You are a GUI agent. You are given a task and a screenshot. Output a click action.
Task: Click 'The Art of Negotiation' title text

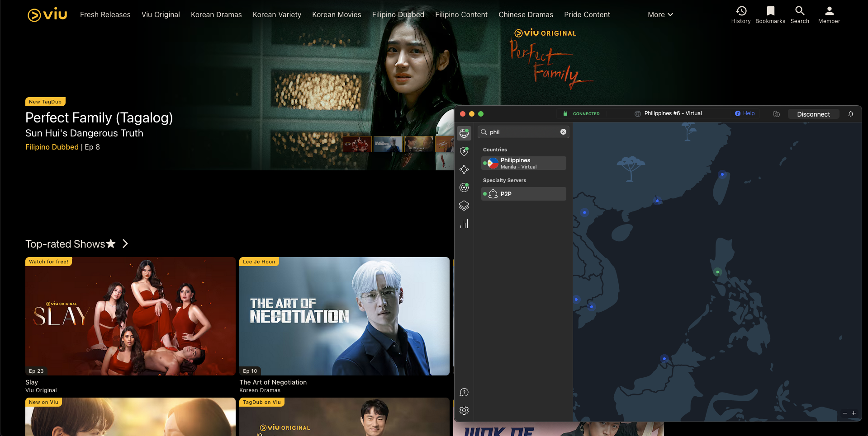click(x=273, y=382)
